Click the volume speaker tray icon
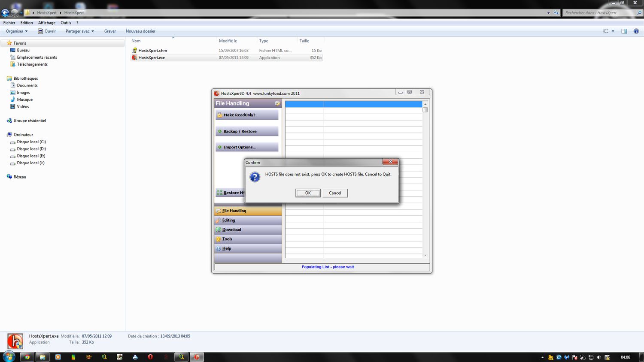The width and height of the screenshot is (644, 362). (x=599, y=357)
